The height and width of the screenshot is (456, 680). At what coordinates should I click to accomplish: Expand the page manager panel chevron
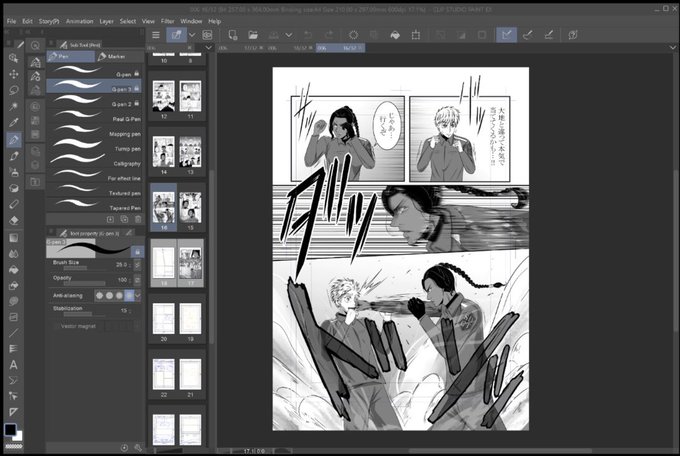(209, 48)
